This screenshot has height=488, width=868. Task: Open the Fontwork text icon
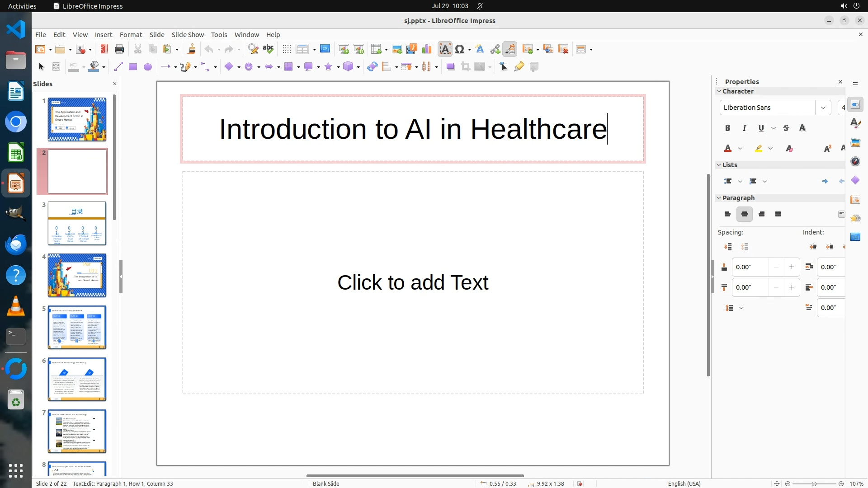(x=480, y=49)
